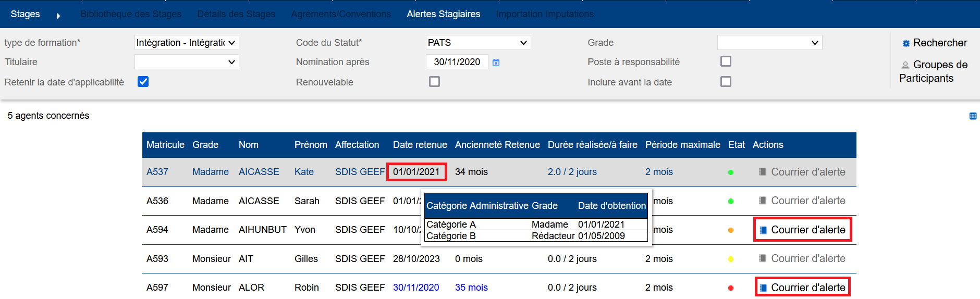This screenshot has width=980, height=299.
Task: Click the green status dot for A537
Action: coord(730,172)
